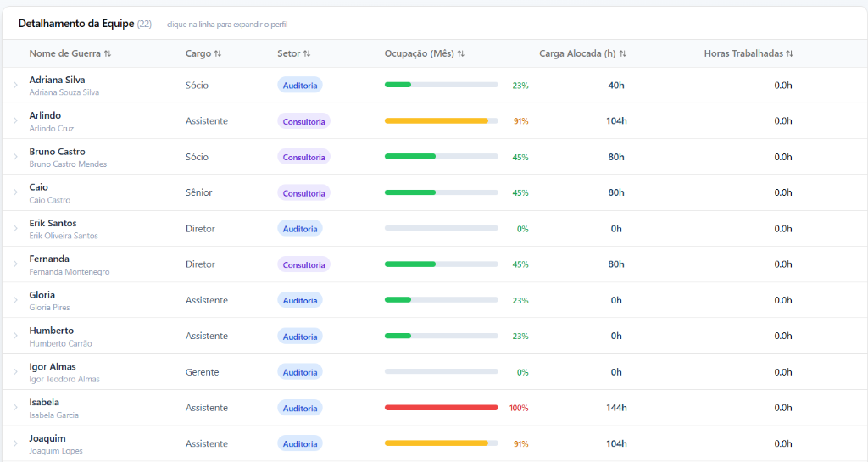
Task: Expand Arlindo row chevron
Action: tap(15, 120)
